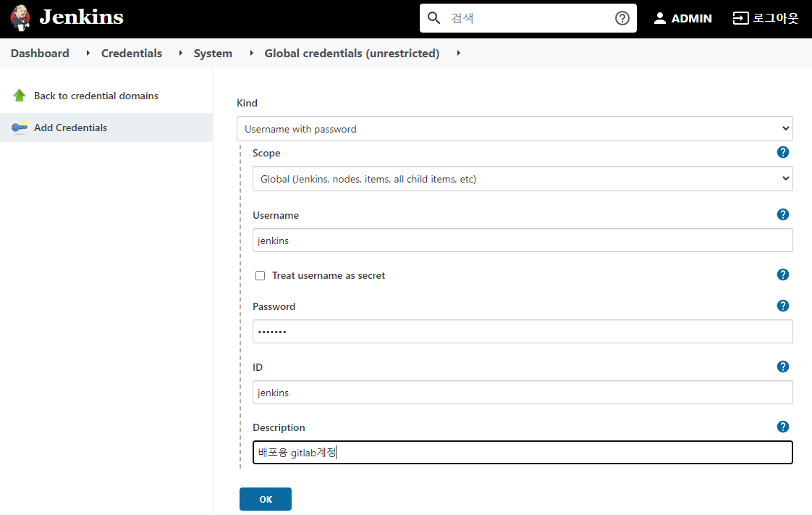
Task: Click the 'Kind' label text
Action: (247, 103)
